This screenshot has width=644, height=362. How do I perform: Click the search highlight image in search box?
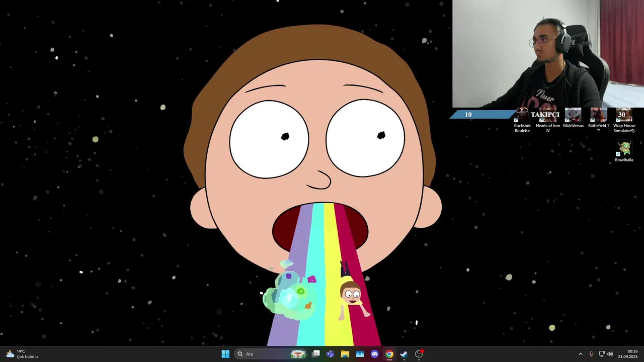[x=298, y=354]
